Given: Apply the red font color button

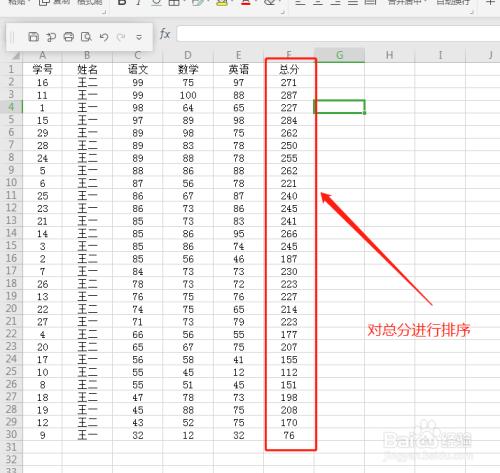Looking at the screenshot, I should point(246,3).
